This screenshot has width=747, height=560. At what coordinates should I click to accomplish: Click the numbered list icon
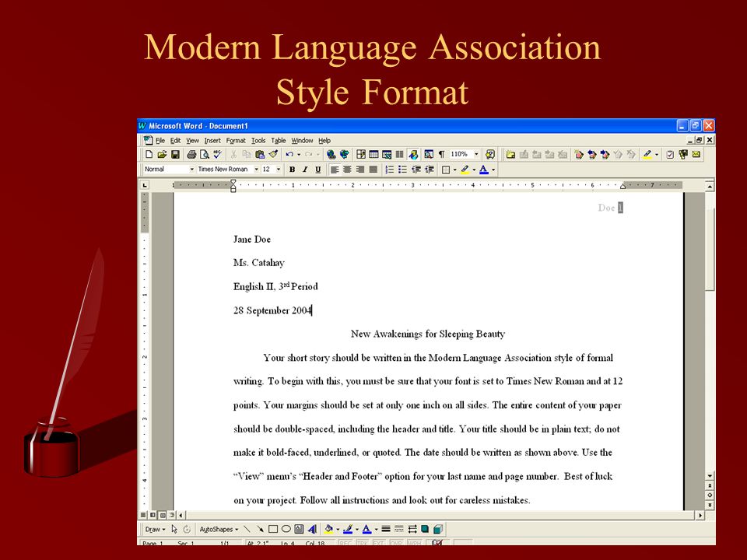point(390,170)
